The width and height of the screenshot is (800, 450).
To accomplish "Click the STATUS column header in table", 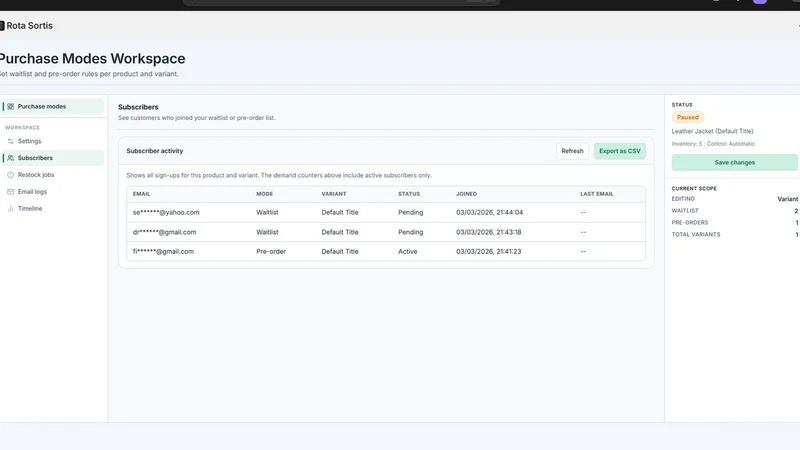I will [x=409, y=194].
